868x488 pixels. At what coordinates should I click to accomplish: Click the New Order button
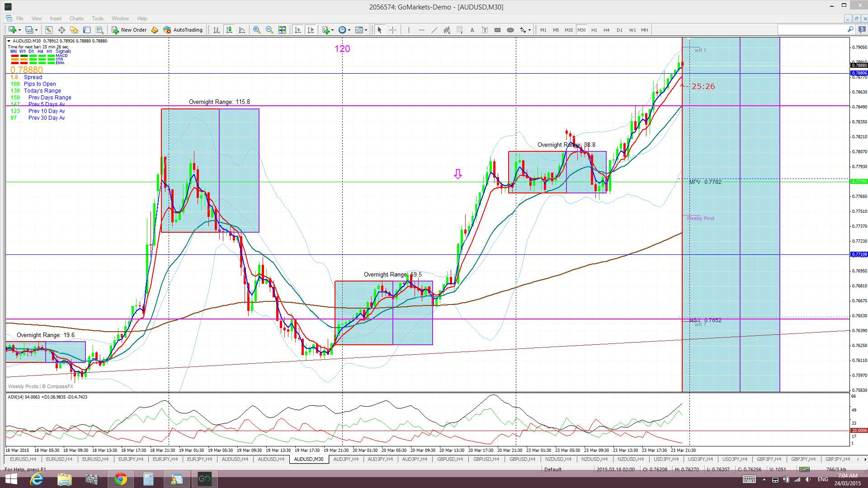(x=129, y=30)
